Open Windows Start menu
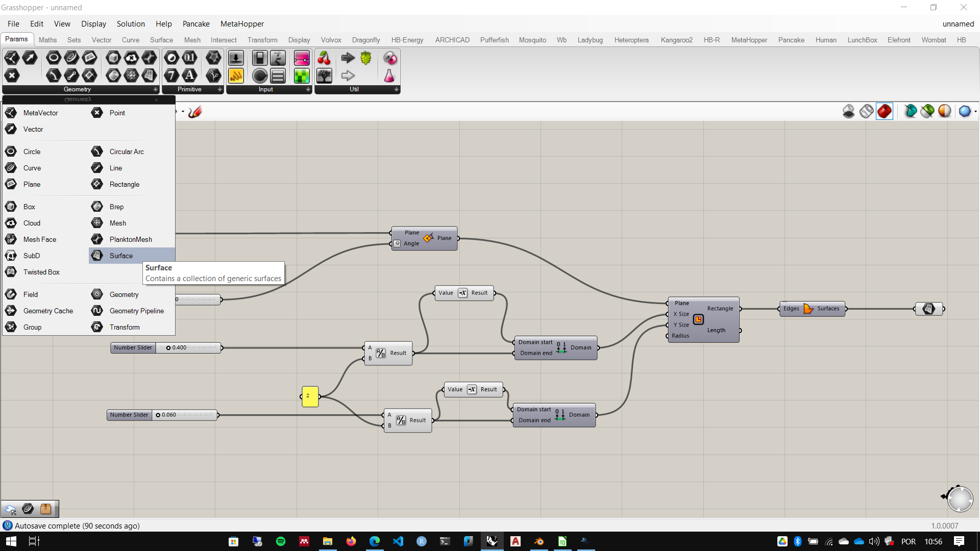Screen dimensions: 980x551 [x=11, y=541]
